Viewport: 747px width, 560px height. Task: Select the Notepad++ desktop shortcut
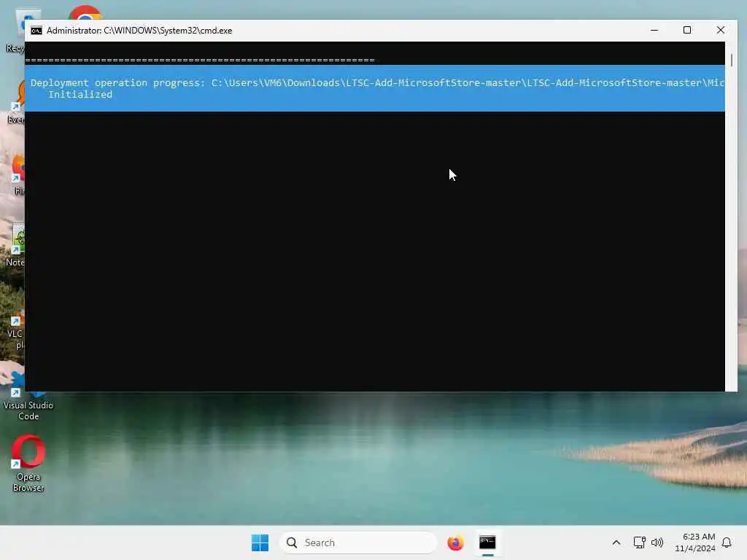[x=15, y=245]
